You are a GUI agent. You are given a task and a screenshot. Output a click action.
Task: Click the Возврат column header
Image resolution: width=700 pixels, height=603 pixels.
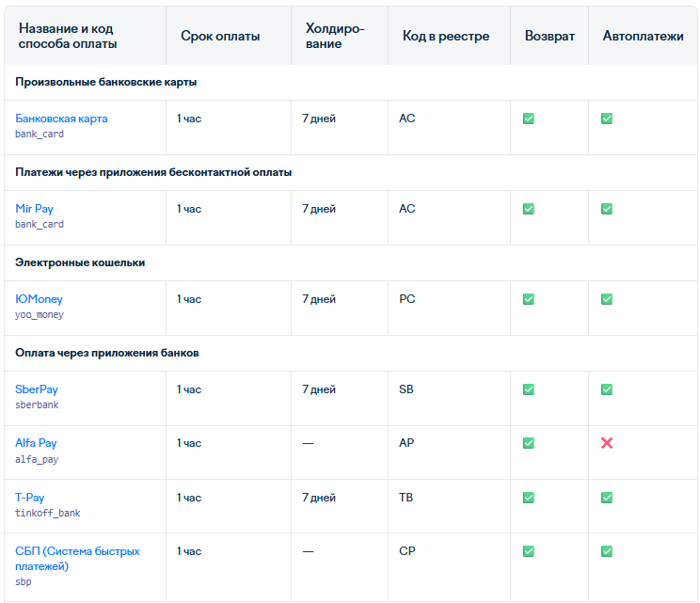tap(549, 36)
